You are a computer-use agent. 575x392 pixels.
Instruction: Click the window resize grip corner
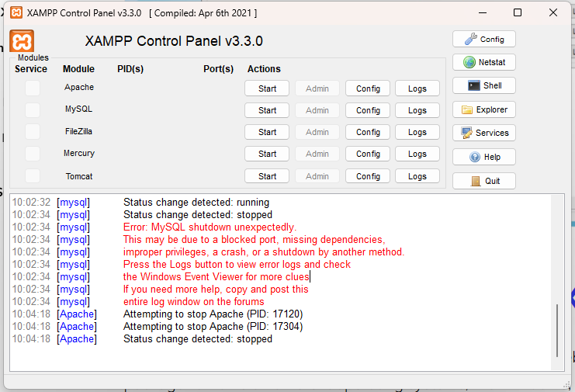tap(567, 384)
